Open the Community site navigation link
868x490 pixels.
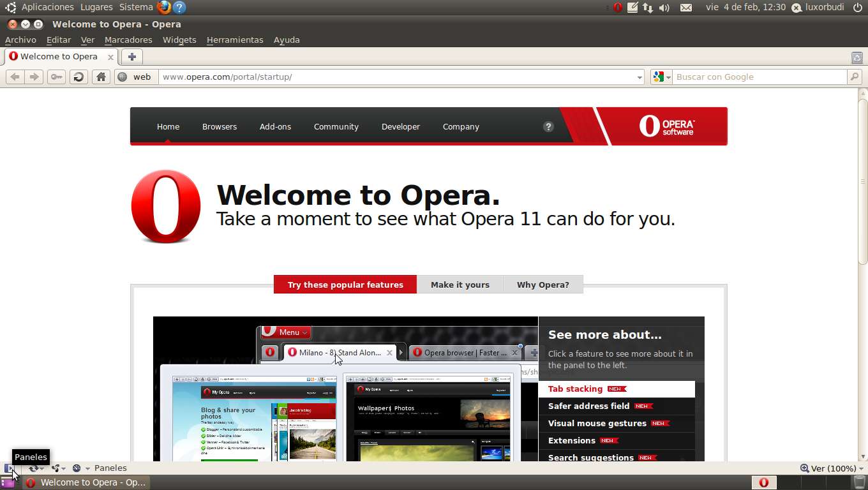(x=336, y=126)
